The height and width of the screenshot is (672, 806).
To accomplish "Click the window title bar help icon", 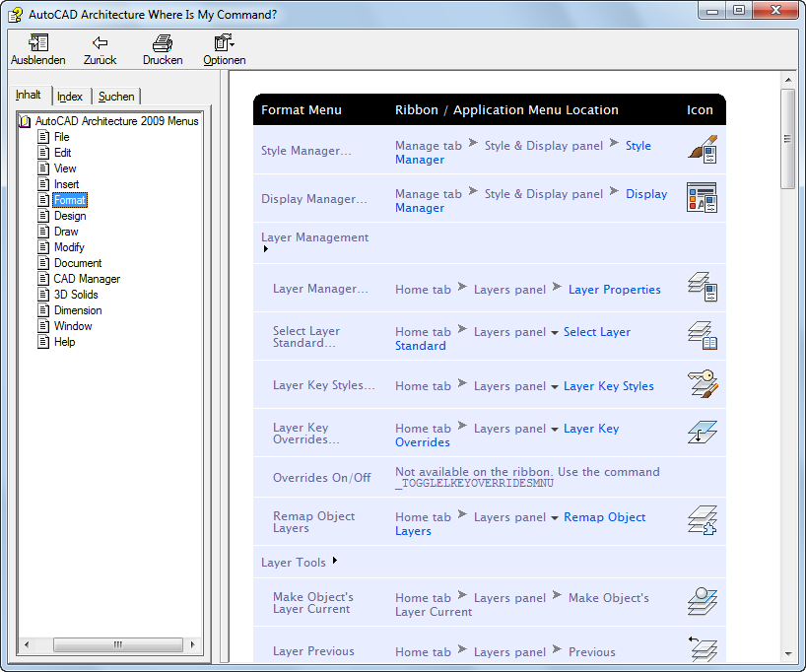I will [x=16, y=15].
